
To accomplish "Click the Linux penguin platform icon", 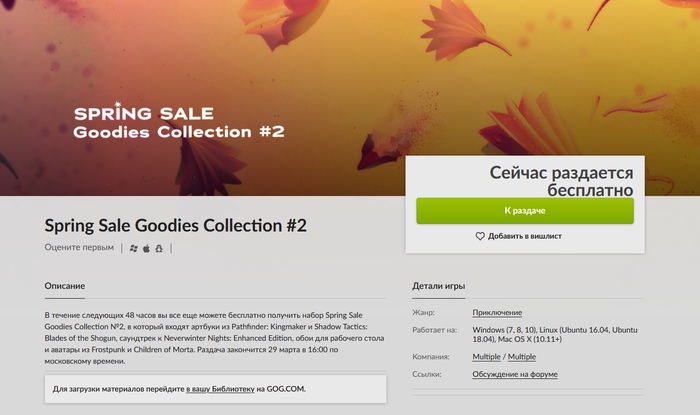I will point(158,247).
